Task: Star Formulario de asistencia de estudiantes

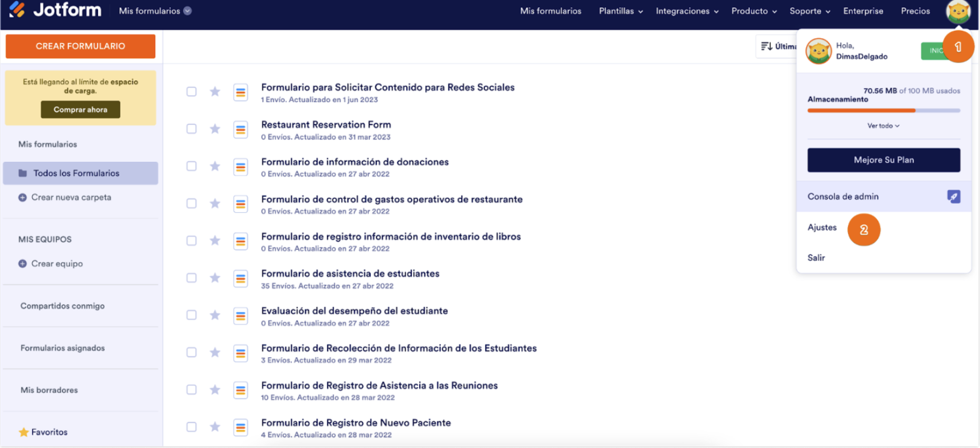Action: click(215, 278)
